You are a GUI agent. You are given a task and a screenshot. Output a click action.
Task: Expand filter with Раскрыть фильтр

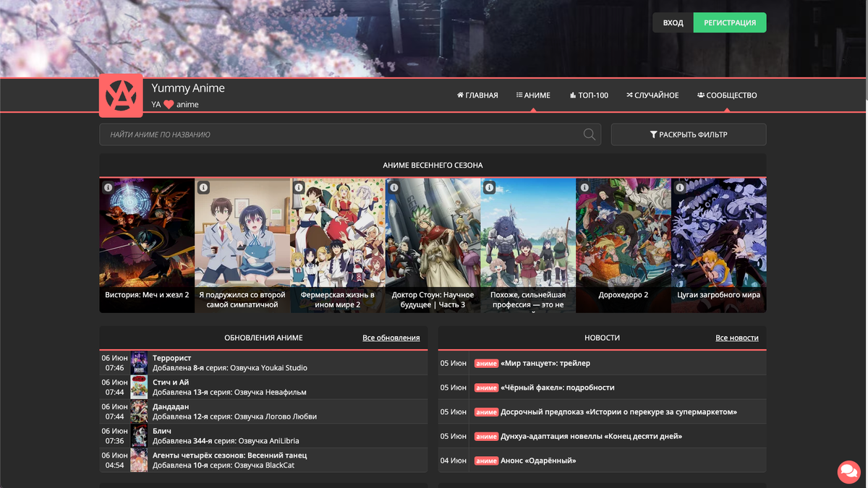pyautogui.click(x=689, y=134)
